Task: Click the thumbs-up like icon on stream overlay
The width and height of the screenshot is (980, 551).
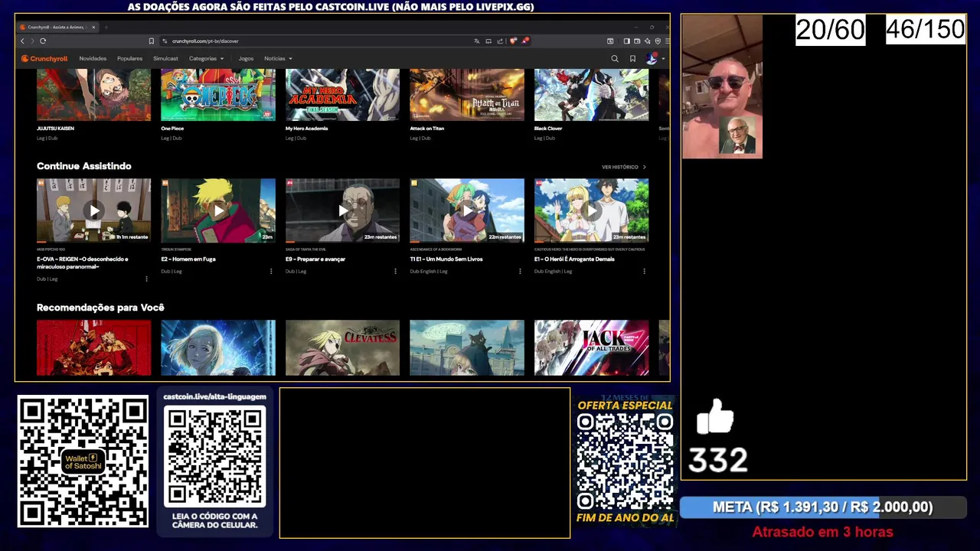Action: pos(715,417)
